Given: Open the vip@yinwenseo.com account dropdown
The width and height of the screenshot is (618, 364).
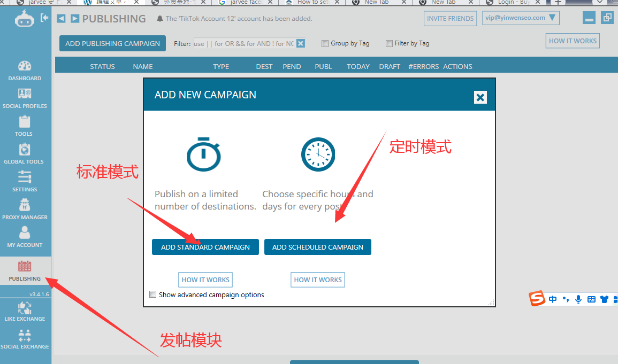Looking at the screenshot, I should [520, 18].
